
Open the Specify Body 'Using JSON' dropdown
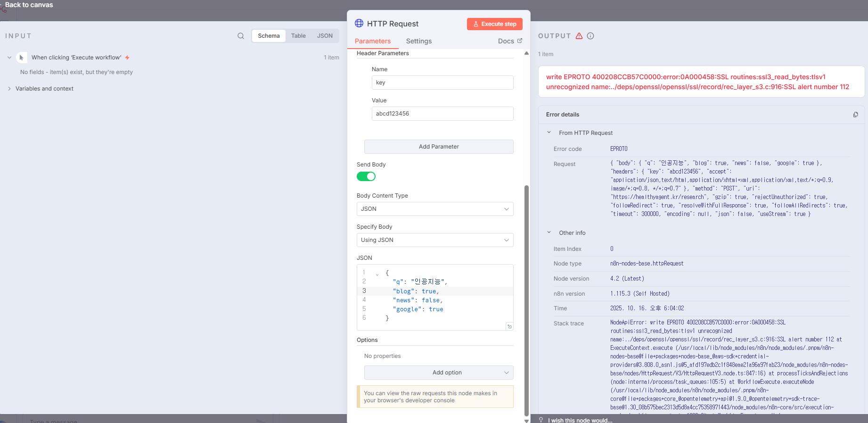[435, 240]
